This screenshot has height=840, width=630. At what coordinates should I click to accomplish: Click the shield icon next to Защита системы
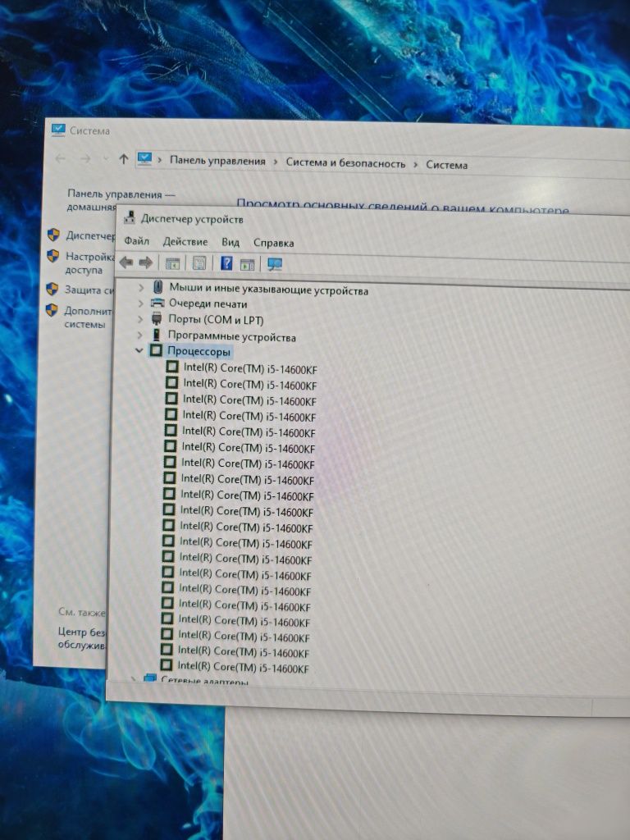click(52, 289)
